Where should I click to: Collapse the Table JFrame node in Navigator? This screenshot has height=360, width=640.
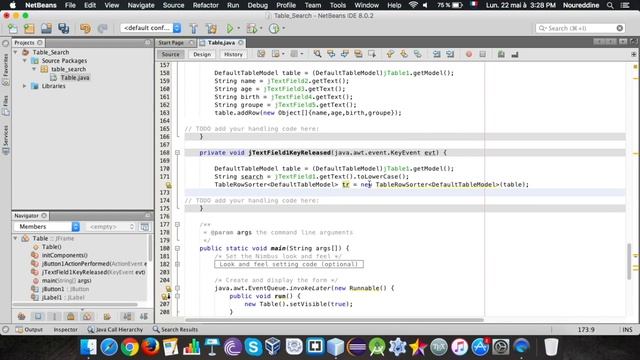(x=16, y=238)
